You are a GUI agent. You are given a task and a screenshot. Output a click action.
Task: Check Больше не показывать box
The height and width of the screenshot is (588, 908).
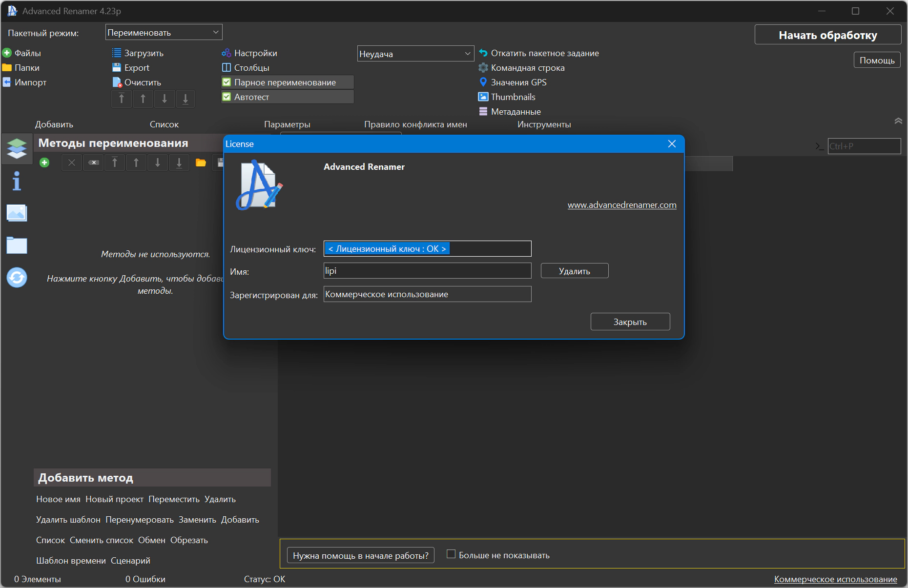pyautogui.click(x=451, y=554)
